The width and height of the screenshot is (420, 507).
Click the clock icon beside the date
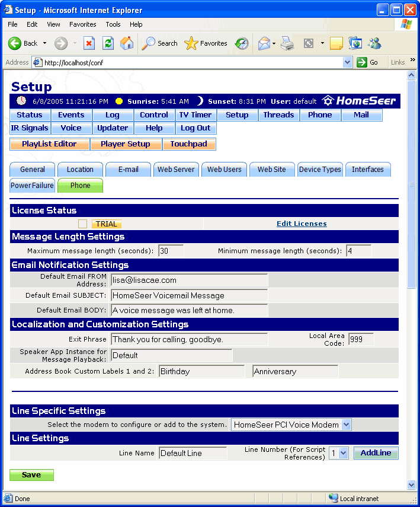coord(21,101)
